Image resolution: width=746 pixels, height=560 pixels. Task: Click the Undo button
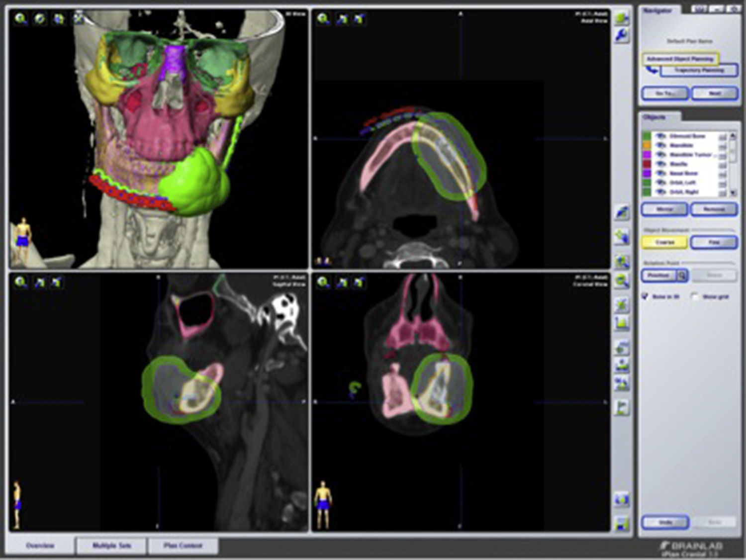coord(665,522)
